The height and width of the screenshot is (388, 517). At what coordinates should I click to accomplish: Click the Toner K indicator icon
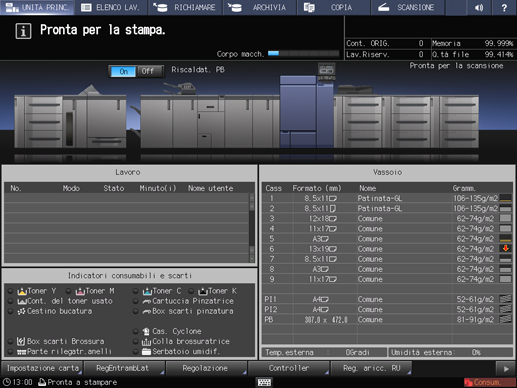pyautogui.click(x=202, y=291)
